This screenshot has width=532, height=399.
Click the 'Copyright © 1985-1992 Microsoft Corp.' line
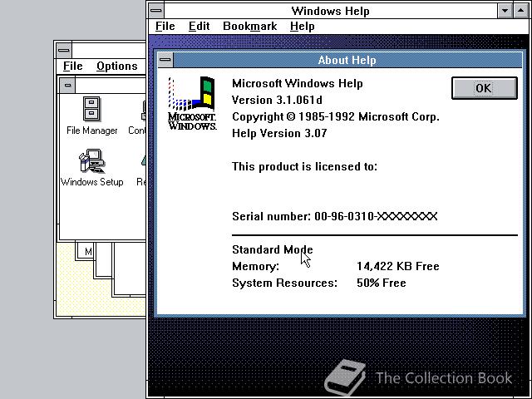(336, 116)
